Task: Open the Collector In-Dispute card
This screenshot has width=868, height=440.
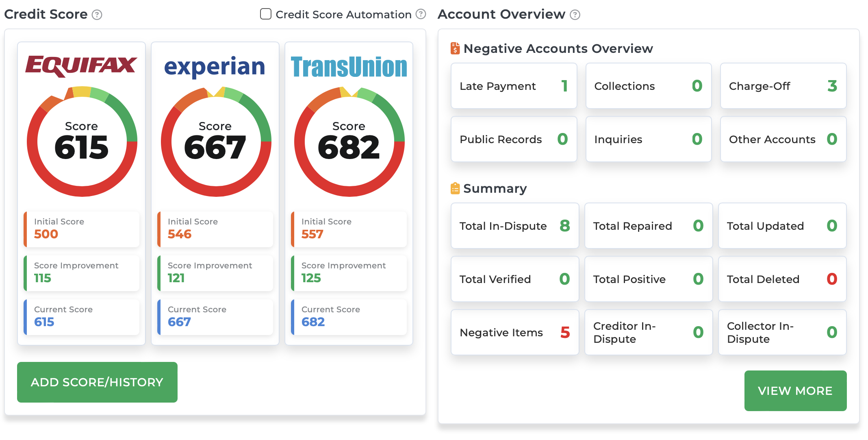Action: [782, 332]
